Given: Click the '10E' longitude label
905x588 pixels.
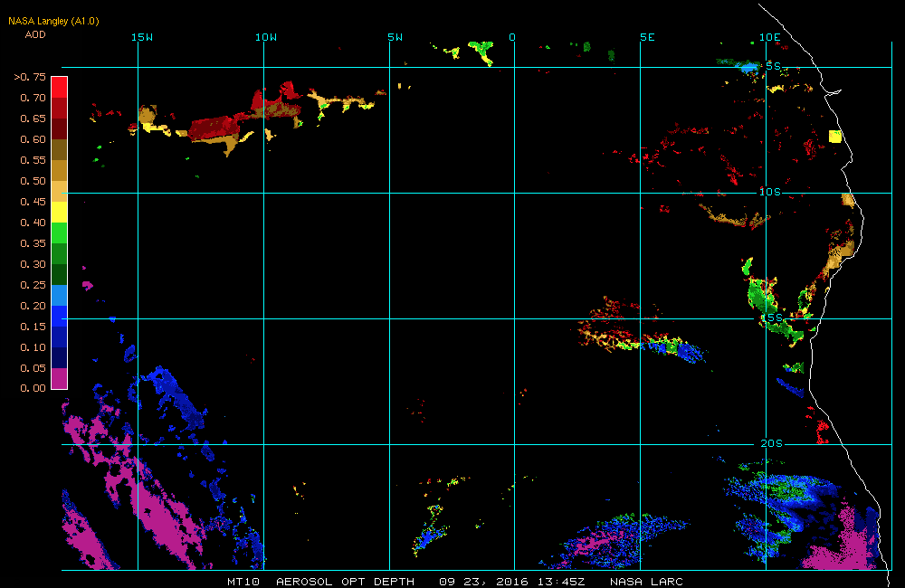Looking at the screenshot, I should pos(770,37).
